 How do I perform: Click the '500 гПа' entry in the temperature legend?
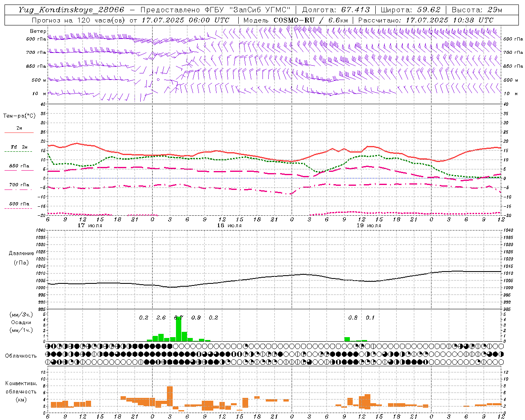(19, 204)
